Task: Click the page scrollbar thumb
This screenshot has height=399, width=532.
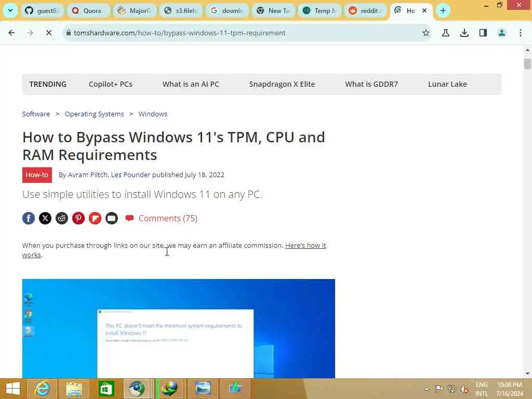Action: (x=527, y=64)
